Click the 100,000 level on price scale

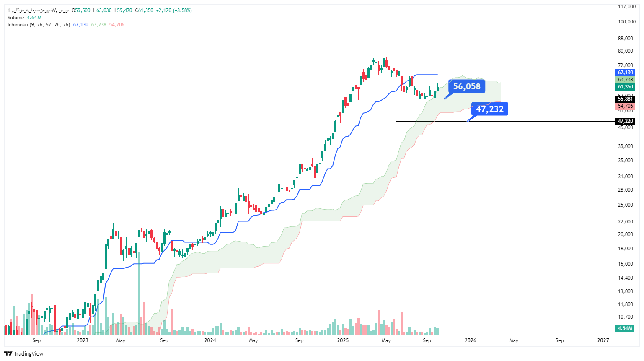[626, 22]
